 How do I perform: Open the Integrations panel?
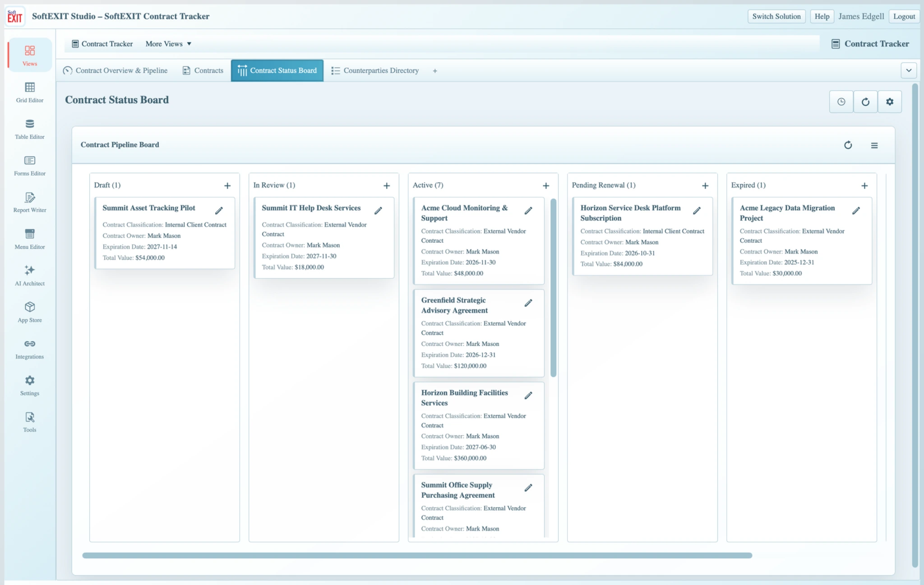tap(30, 349)
